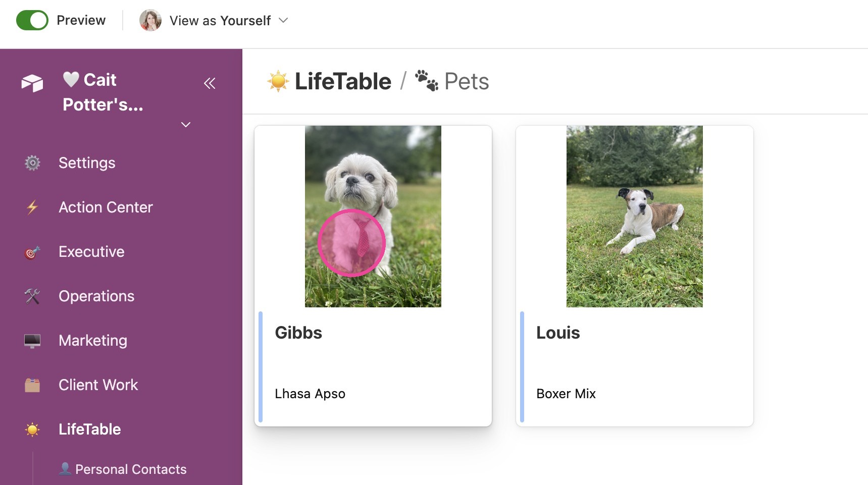
Task: Click the open box workspace logo icon
Action: 32,83
